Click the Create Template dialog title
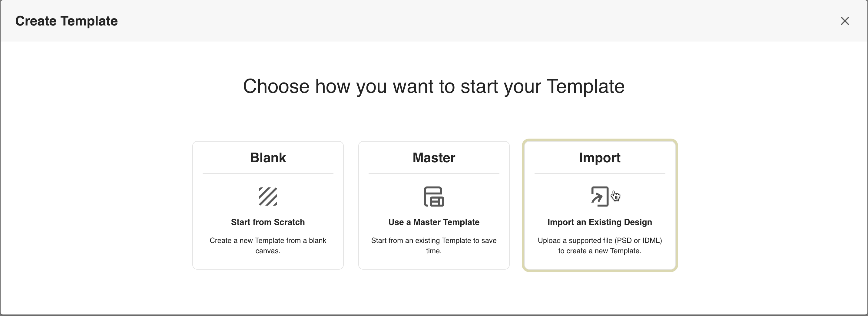 (x=66, y=21)
